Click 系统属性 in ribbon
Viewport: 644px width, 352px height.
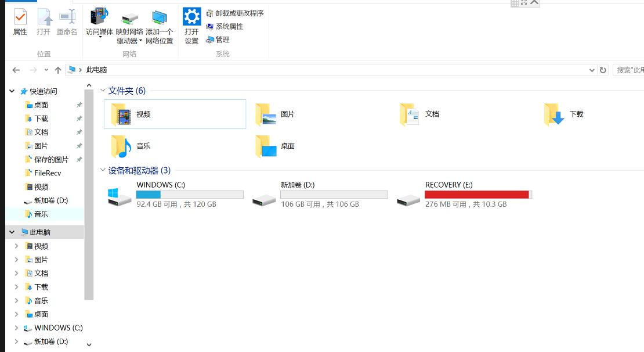[x=225, y=26]
